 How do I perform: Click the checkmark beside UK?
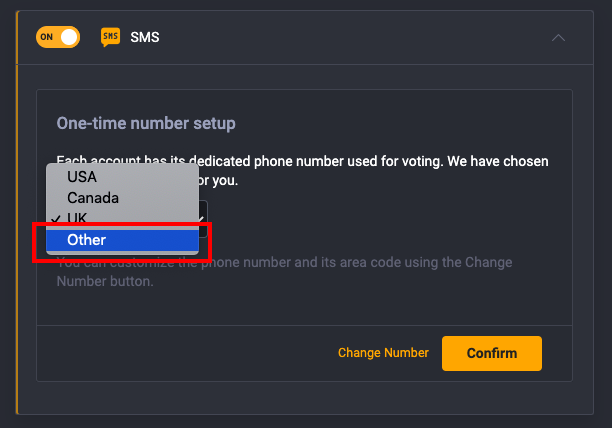point(56,218)
